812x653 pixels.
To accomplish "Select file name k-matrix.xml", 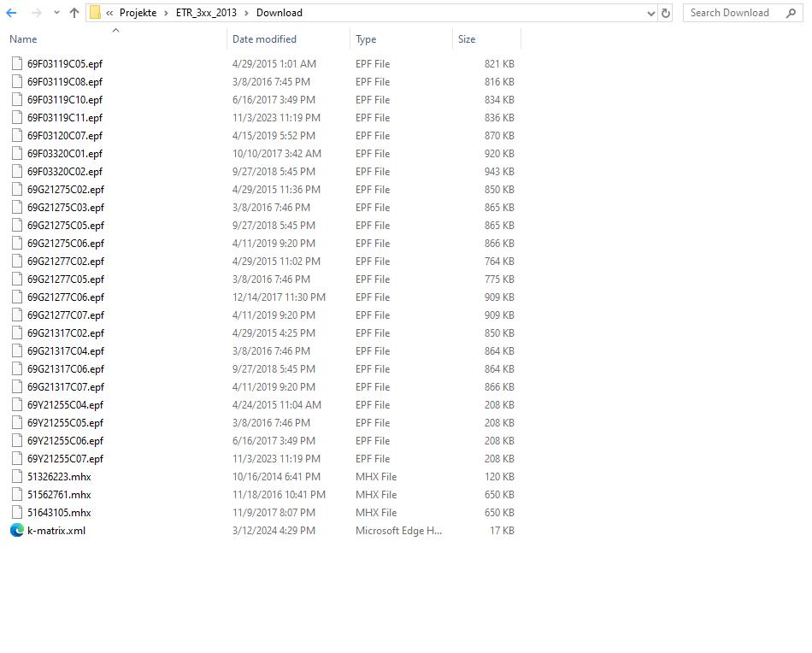I will (56, 531).
